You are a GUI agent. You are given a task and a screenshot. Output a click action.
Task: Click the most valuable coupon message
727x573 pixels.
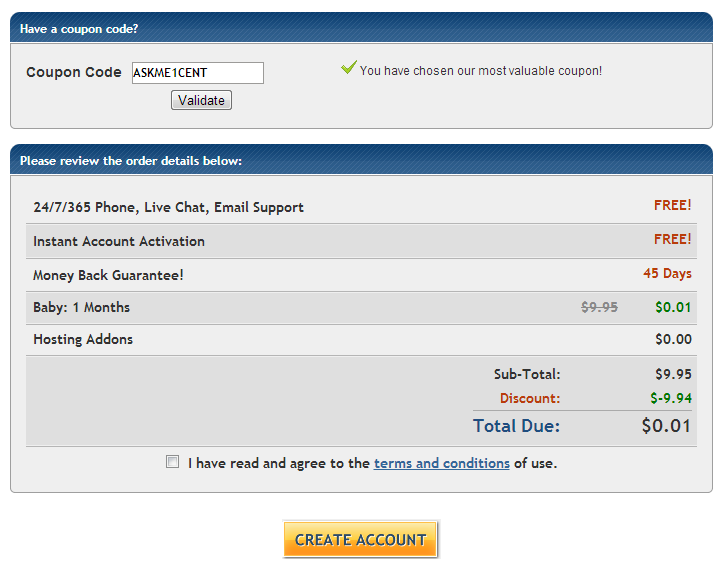[x=481, y=71]
